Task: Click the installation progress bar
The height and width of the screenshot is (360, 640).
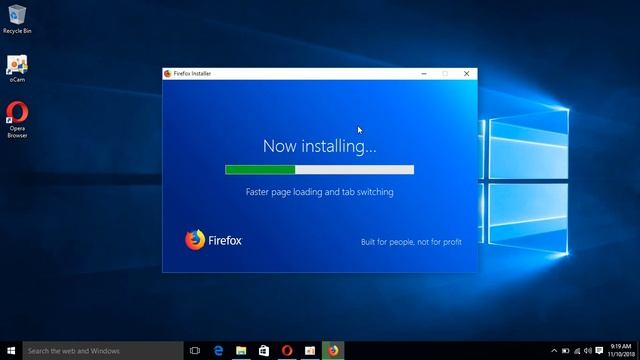Action: tap(320, 170)
